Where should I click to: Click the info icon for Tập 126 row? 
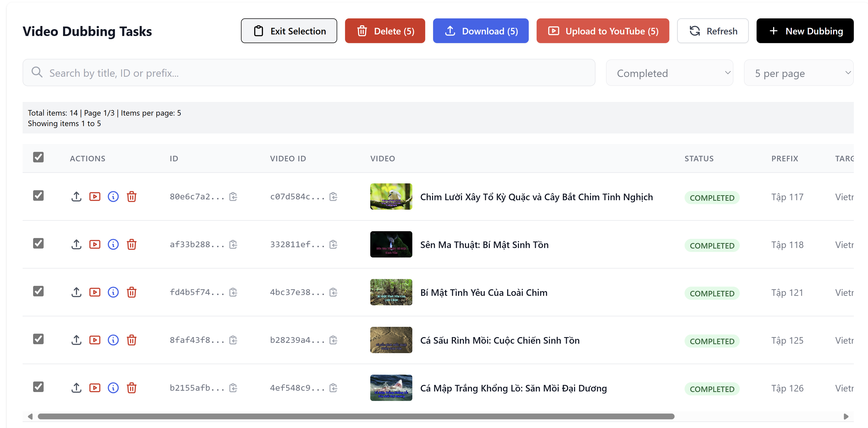pyautogui.click(x=113, y=388)
